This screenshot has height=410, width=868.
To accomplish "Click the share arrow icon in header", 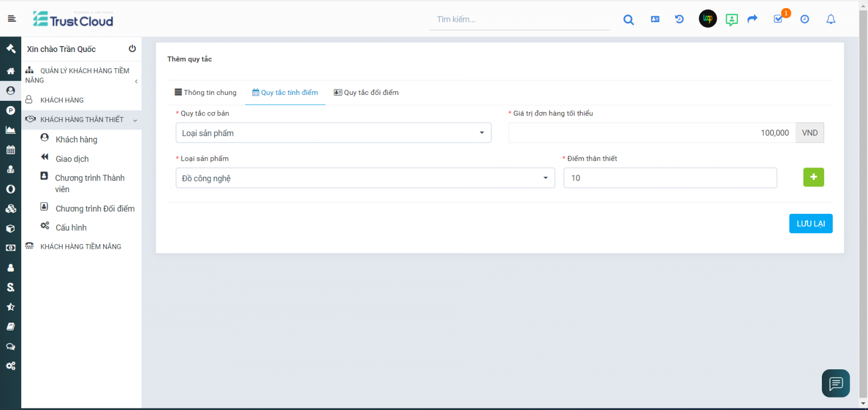I will point(752,19).
